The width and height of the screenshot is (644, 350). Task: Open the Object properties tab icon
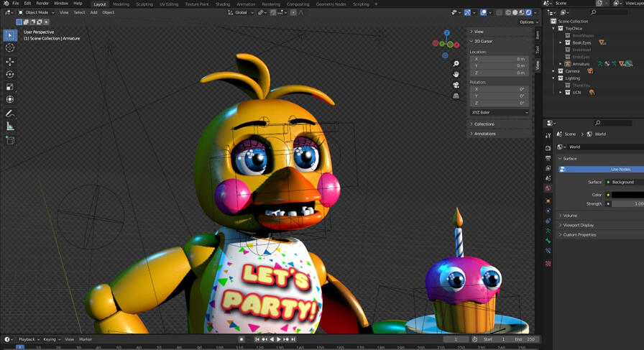click(x=548, y=201)
